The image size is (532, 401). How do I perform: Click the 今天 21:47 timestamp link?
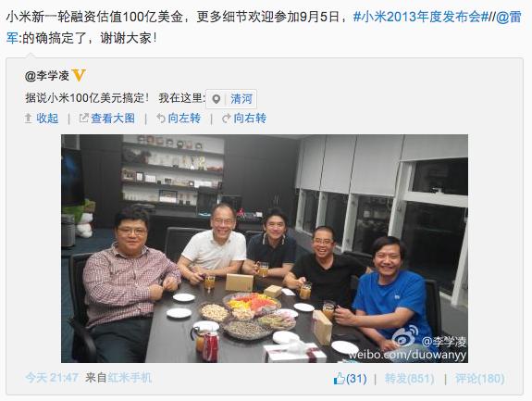52,378
